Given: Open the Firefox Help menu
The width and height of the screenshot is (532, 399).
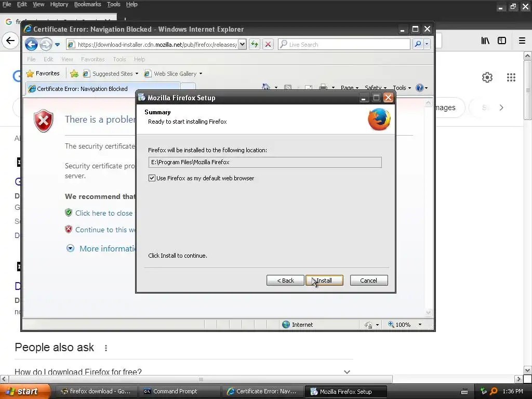Looking at the screenshot, I should pyautogui.click(x=131, y=4).
